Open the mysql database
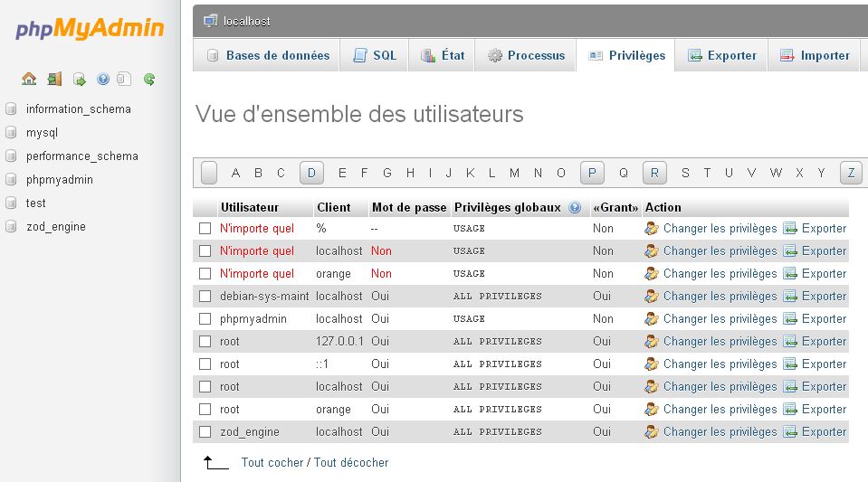The width and height of the screenshot is (868, 482). click(42, 133)
